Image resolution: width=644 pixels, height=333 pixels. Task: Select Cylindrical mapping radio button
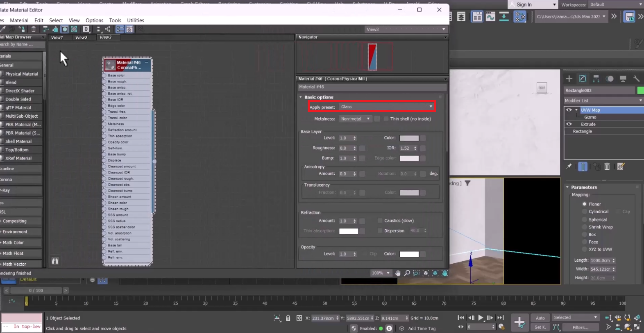pyautogui.click(x=585, y=212)
